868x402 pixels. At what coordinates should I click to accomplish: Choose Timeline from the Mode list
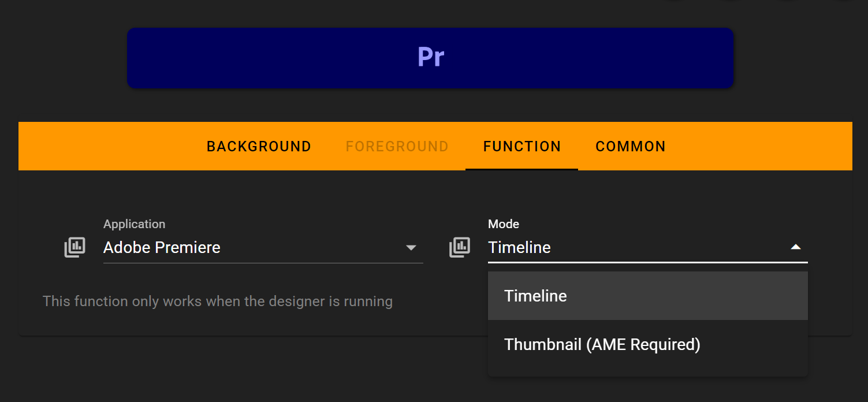(647, 296)
